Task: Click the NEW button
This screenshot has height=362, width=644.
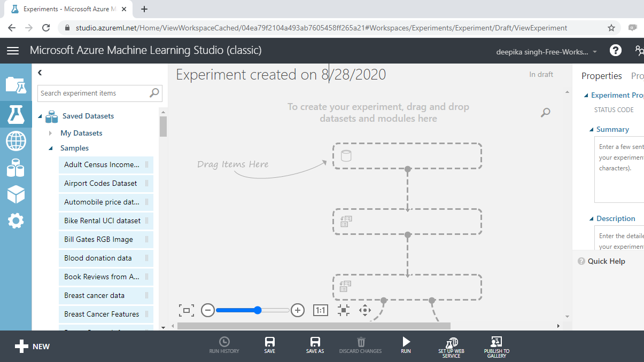Action: coord(32,347)
